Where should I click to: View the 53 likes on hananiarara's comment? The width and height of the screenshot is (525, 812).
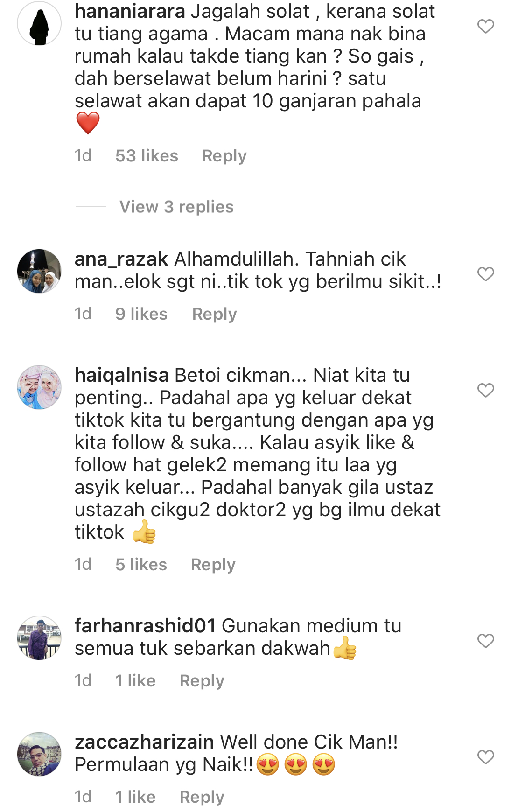(x=147, y=156)
